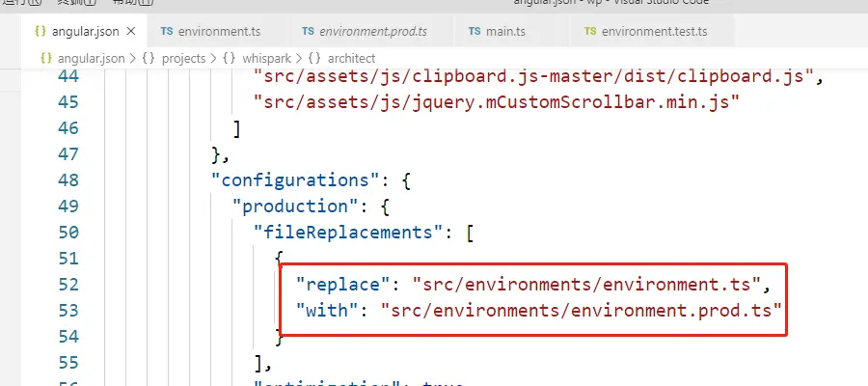Switch to the angular.json tab
The image size is (868, 386).
85,31
